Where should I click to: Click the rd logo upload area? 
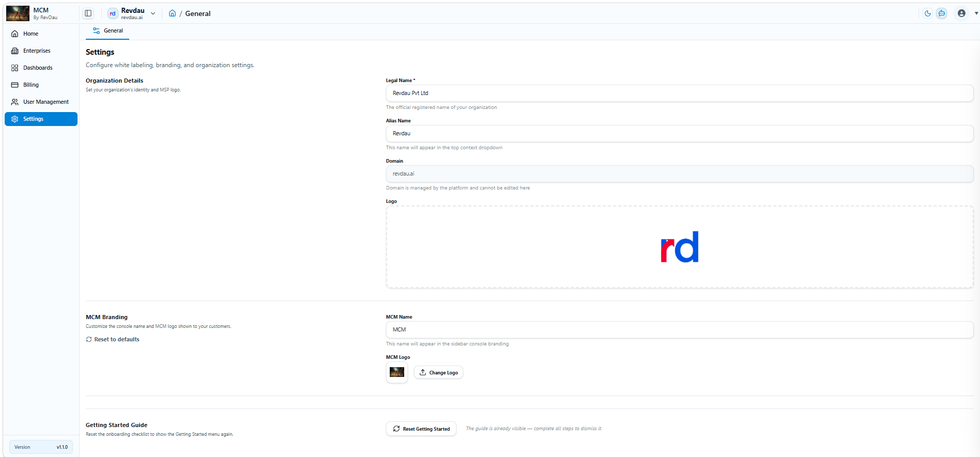pyautogui.click(x=679, y=247)
